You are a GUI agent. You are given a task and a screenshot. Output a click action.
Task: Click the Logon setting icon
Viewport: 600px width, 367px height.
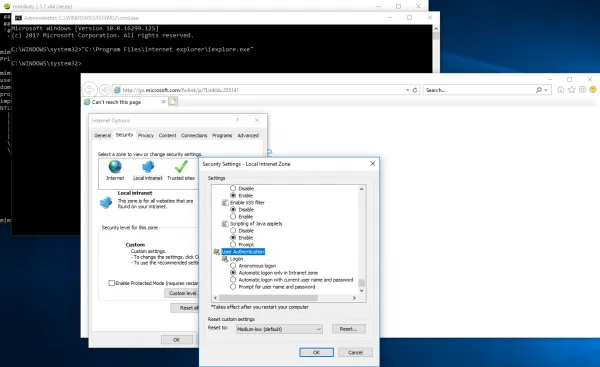click(225, 259)
